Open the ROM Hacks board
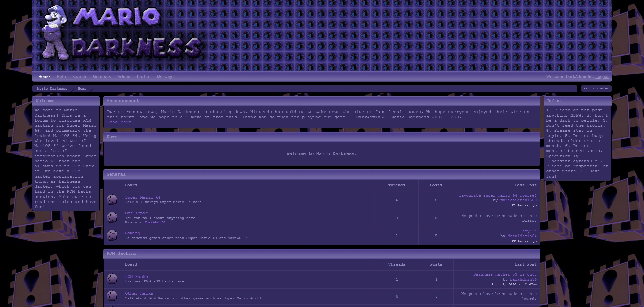This screenshot has width=644, height=307. [x=136, y=277]
